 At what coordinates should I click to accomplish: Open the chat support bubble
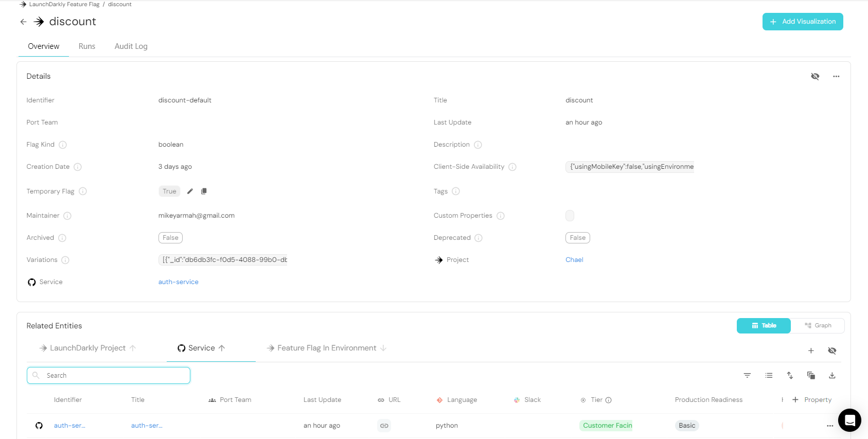point(849,420)
